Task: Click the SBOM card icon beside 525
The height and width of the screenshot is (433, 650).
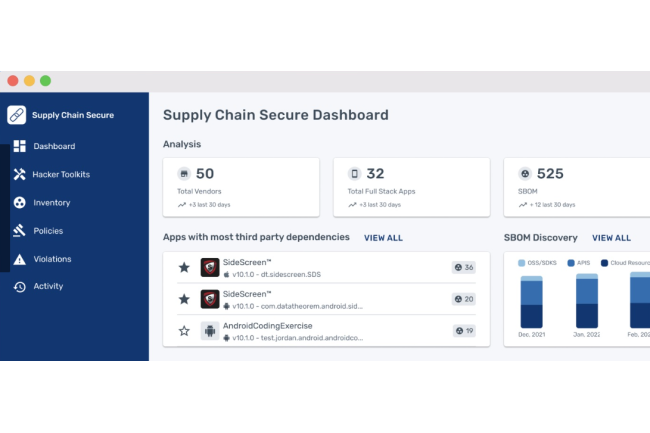Action: coord(525,174)
